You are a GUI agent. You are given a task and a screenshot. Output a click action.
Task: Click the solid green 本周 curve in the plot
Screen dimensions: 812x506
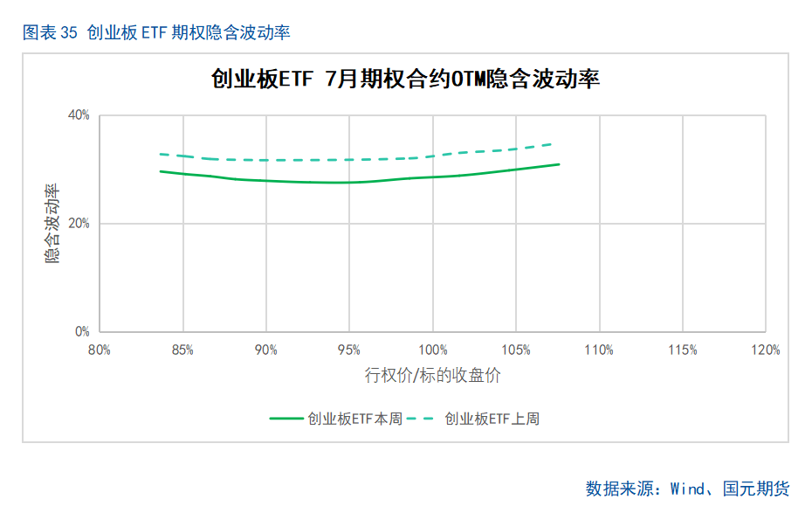coord(349,182)
